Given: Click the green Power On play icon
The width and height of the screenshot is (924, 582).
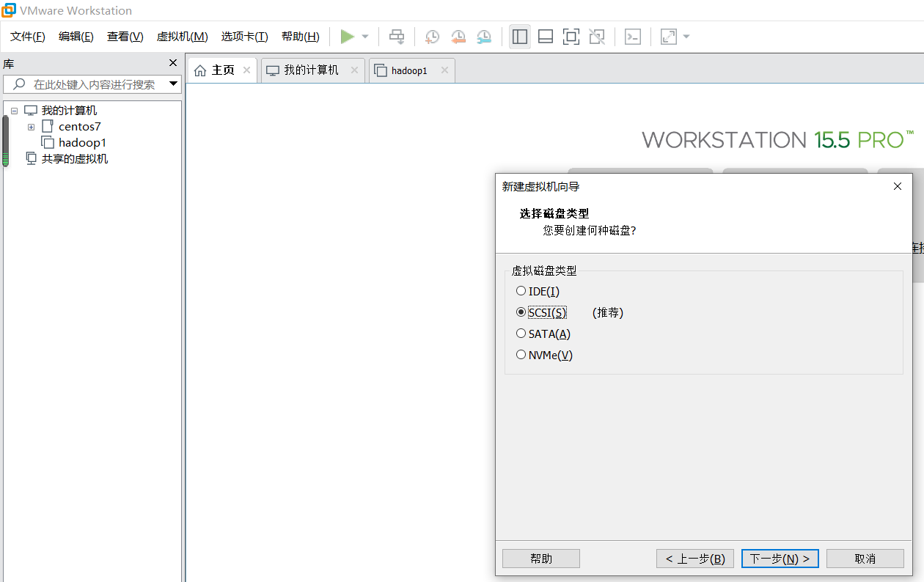Looking at the screenshot, I should point(348,37).
